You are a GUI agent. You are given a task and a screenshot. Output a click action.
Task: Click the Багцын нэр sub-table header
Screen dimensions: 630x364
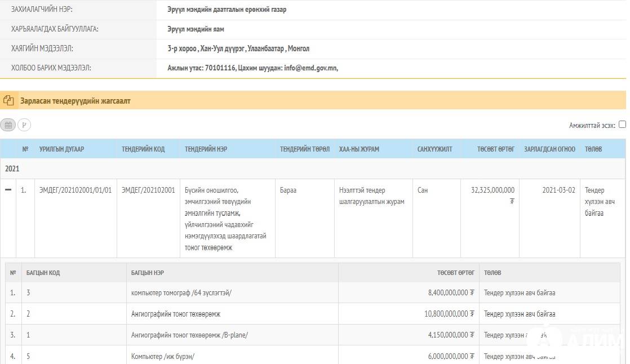pos(148,273)
